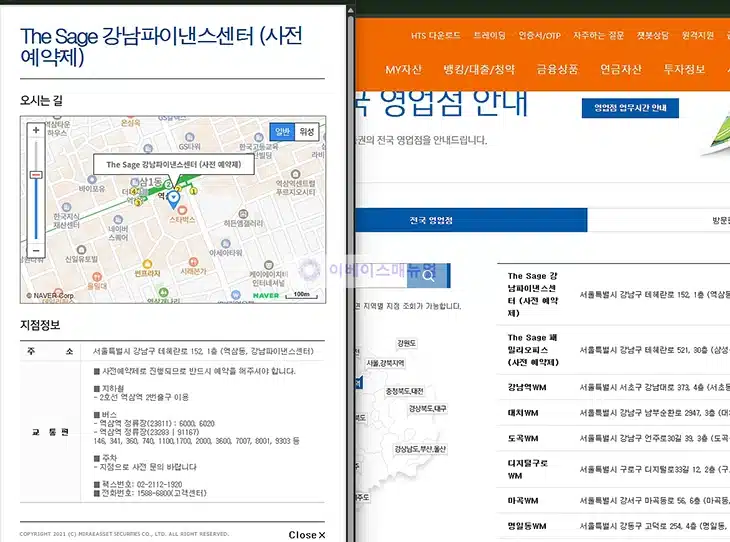Click the 바이포유 marker on the map
The image size is (730, 542).
coord(92,179)
